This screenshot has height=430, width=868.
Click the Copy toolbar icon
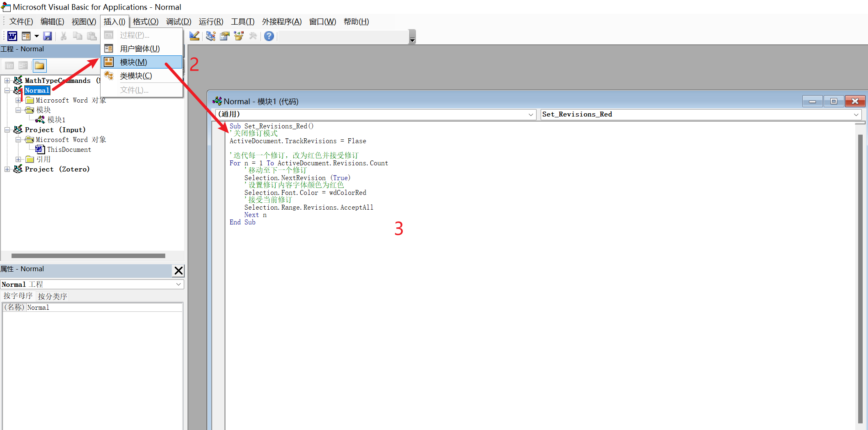[78, 36]
